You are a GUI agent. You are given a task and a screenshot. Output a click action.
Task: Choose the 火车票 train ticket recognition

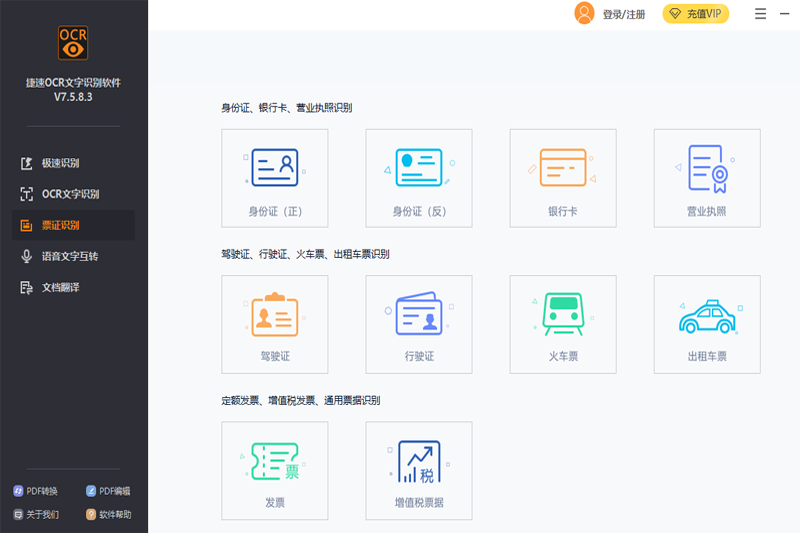(563, 325)
